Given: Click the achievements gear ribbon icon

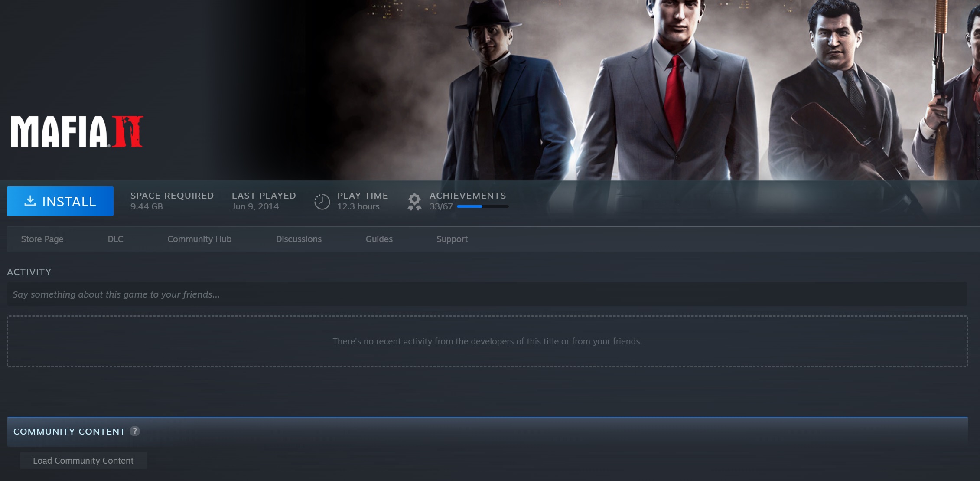Looking at the screenshot, I should pyautogui.click(x=414, y=202).
